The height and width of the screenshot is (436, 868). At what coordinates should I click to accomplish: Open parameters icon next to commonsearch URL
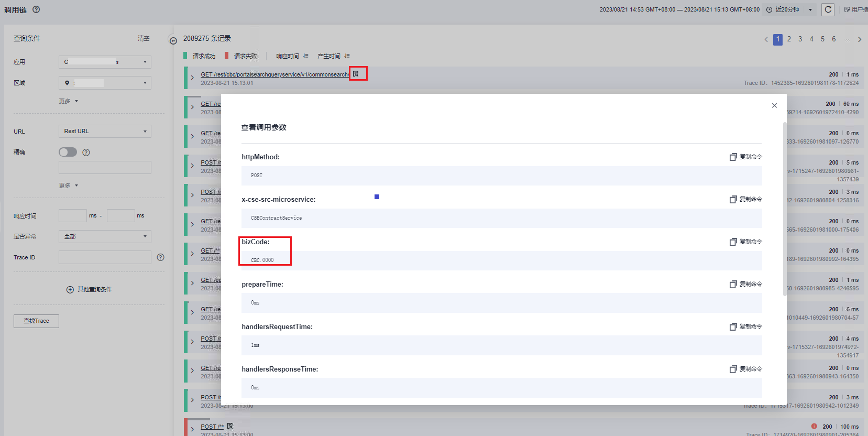pyautogui.click(x=356, y=74)
